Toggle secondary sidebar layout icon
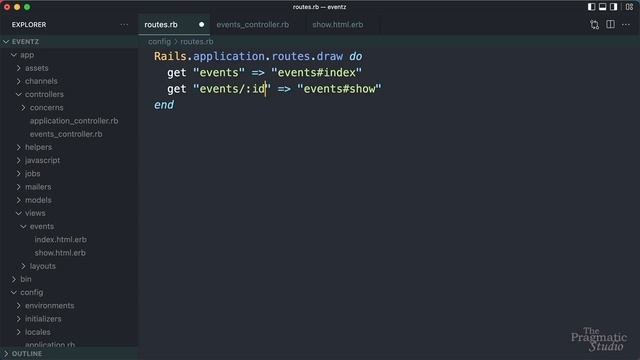This screenshot has height=360, width=640. pos(613,7)
